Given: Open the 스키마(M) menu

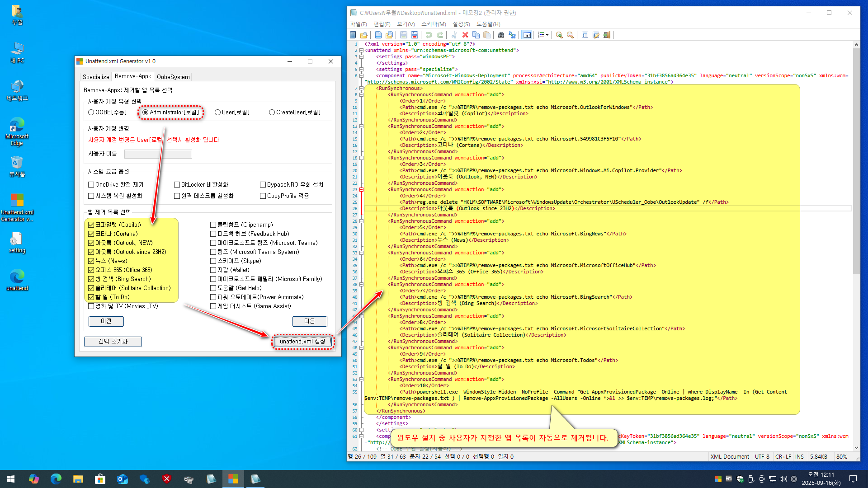Looking at the screenshot, I should click(x=433, y=24).
